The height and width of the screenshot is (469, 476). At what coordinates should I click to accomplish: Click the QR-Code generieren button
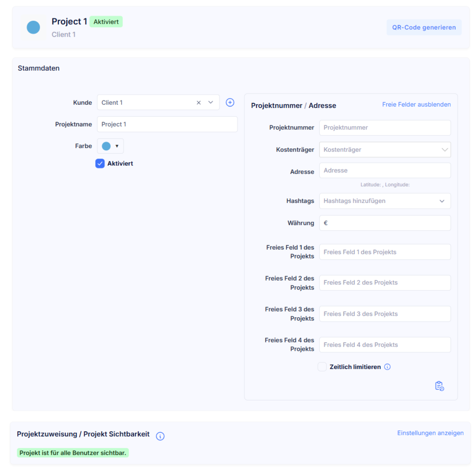click(x=424, y=27)
